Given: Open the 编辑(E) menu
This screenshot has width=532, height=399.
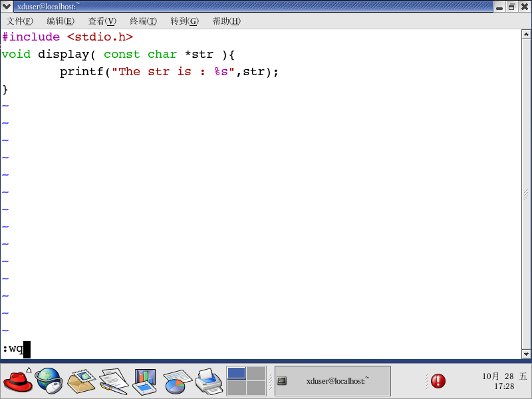Looking at the screenshot, I should click(61, 21).
